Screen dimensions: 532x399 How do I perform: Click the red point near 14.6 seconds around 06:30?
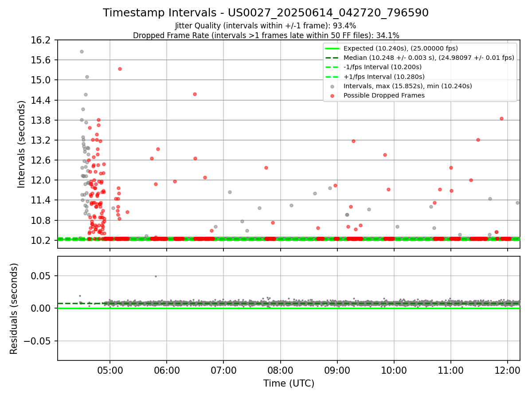point(195,94)
